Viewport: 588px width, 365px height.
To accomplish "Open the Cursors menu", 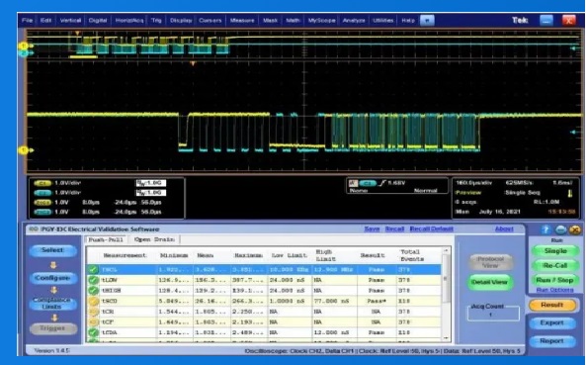I will [x=210, y=20].
